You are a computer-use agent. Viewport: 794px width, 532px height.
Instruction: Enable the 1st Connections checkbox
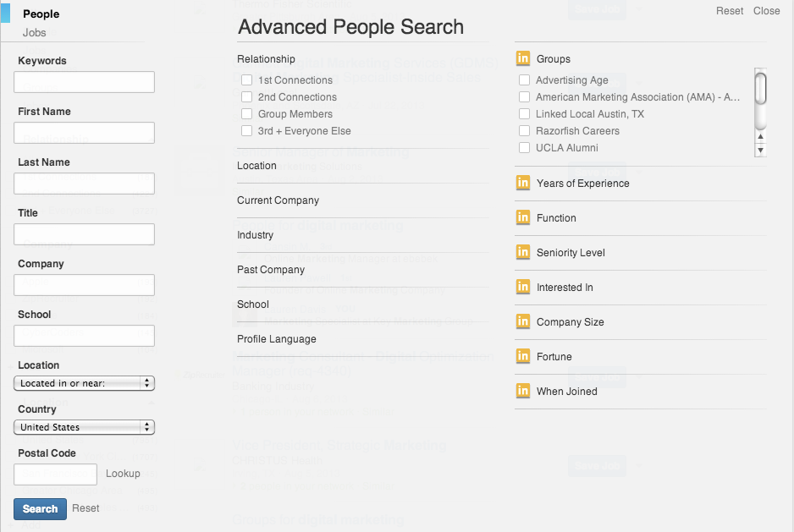coord(246,80)
